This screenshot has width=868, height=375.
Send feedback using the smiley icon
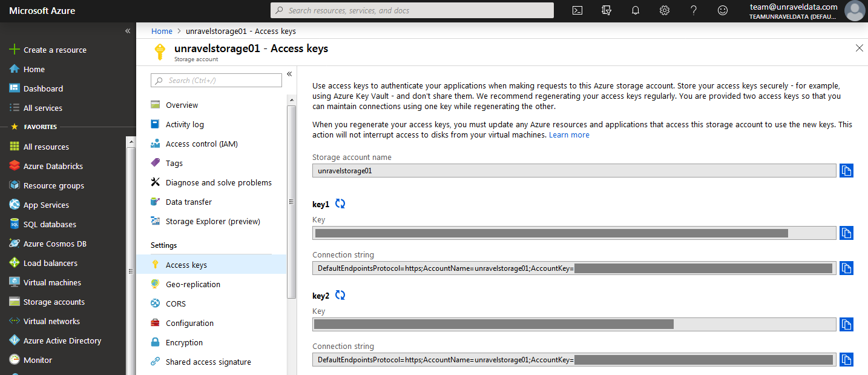pos(723,10)
